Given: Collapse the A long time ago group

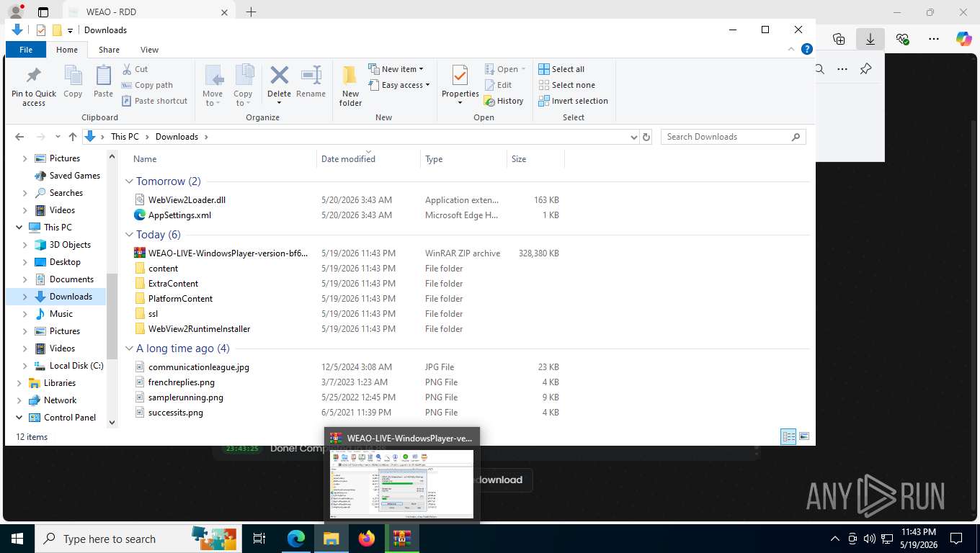Looking at the screenshot, I should coord(130,349).
